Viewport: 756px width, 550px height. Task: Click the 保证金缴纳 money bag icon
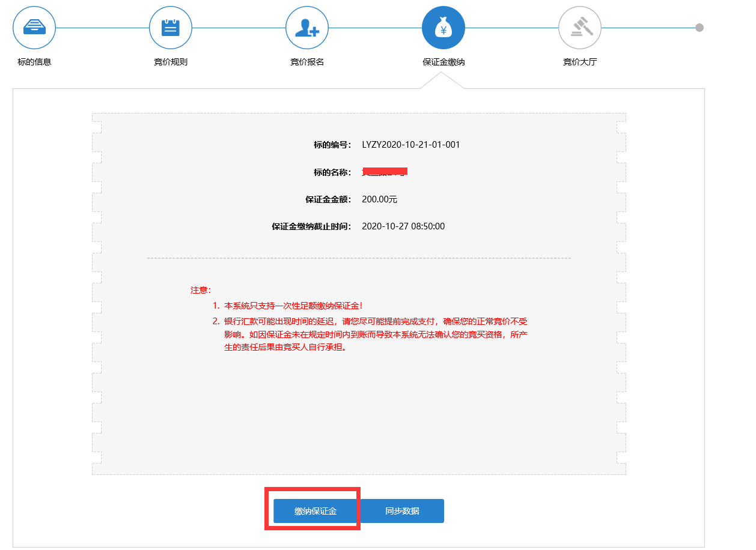tap(444, 28)
